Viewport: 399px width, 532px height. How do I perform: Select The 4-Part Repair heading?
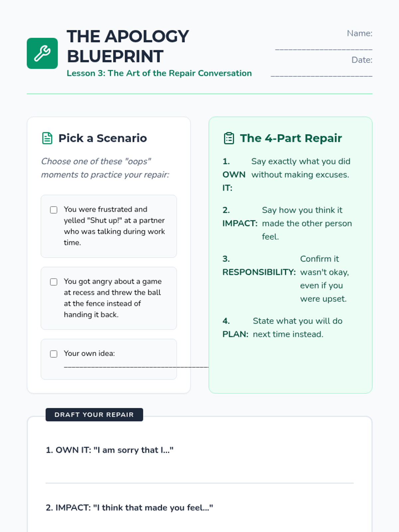coord(291,138)
